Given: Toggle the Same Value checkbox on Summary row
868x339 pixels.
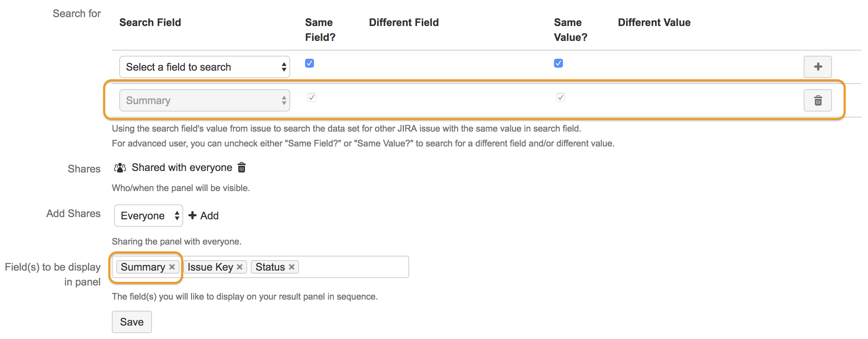Looking at the screenshot, I should pyautogui.click(x=561, y=97).
